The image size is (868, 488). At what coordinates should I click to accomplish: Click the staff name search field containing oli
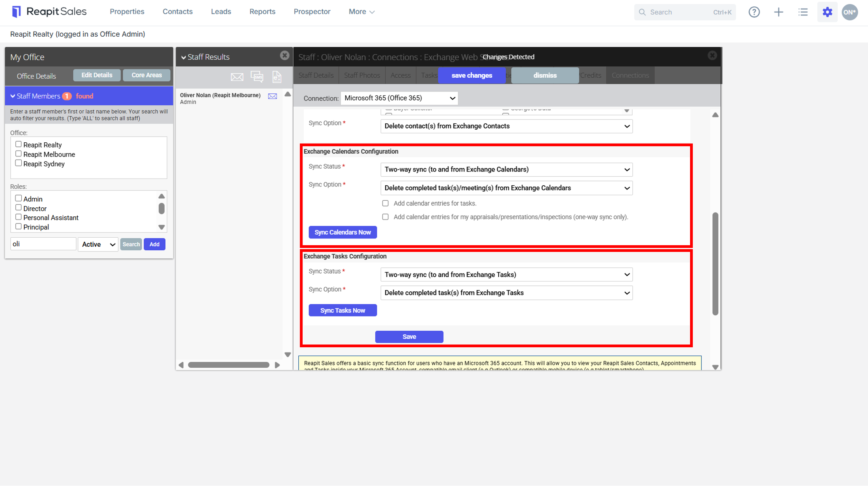(x=43, y=244)
